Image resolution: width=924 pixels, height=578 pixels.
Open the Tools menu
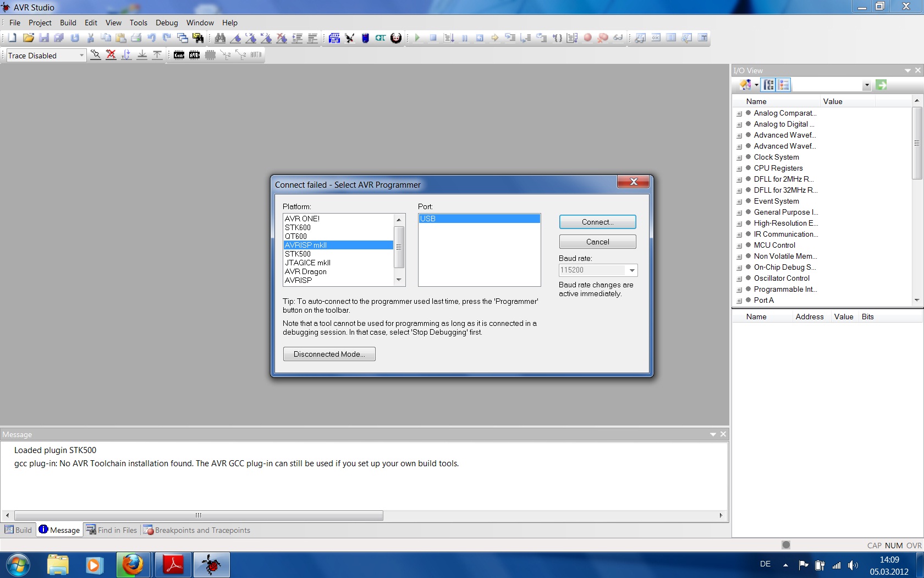(139, 23)
